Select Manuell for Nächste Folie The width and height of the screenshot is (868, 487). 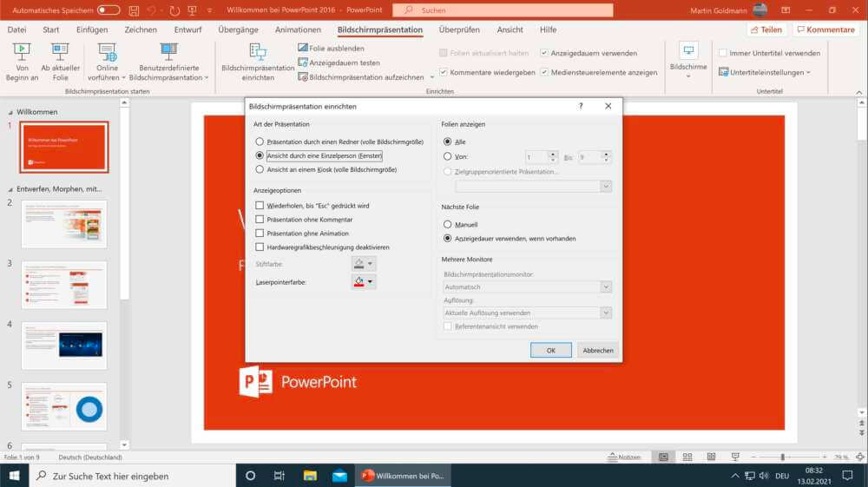[447, 224]
